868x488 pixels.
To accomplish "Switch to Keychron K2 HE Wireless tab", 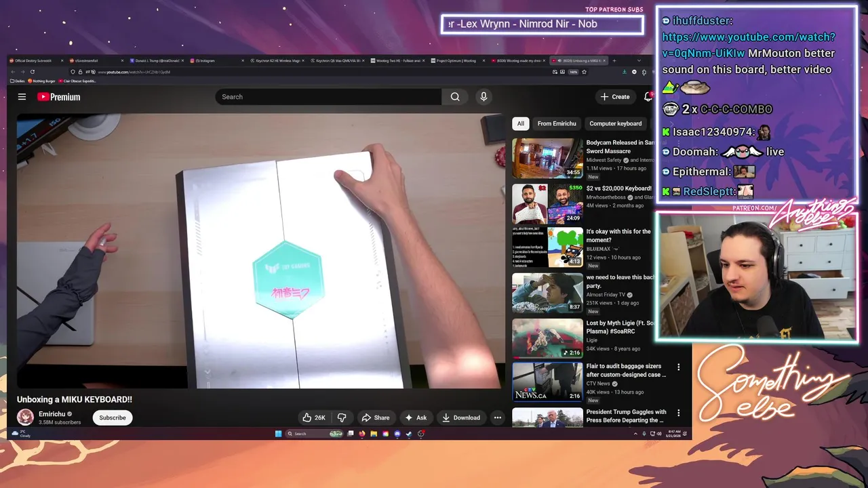I will [x=278, y=60].
